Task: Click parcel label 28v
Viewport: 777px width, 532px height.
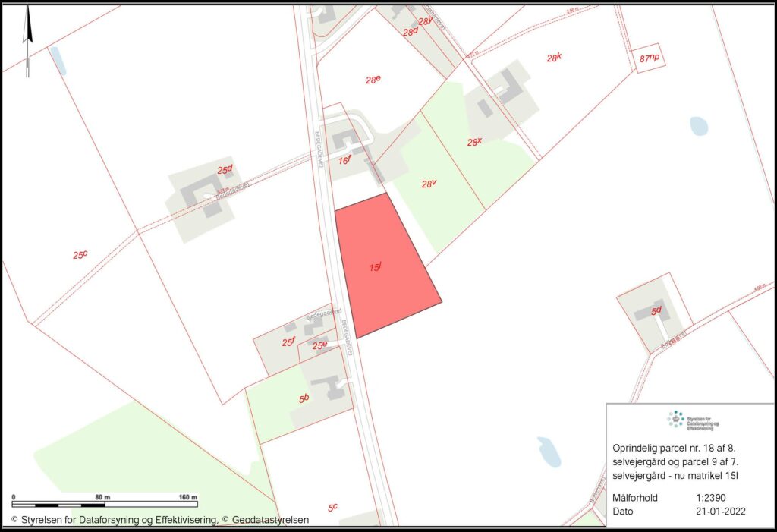Action: (x=429, y=184)
